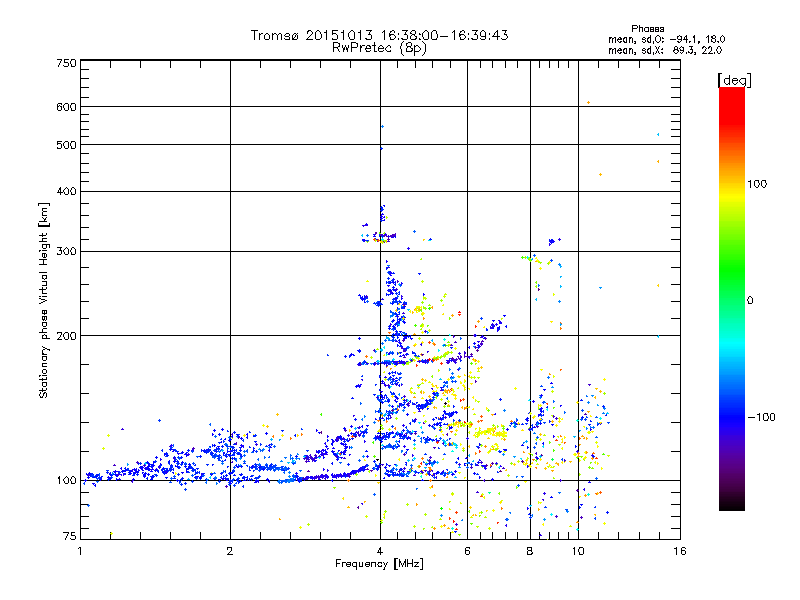Click the colorbar tick label '-100'
Image resolution: width=800 pixels, height=600 pixels.
[x=761, y=417]
